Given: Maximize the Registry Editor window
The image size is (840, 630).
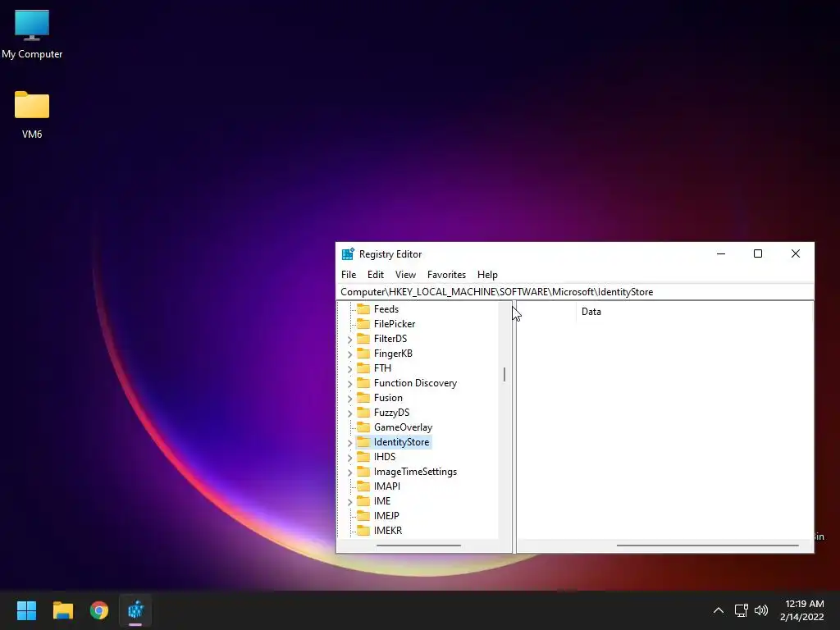Looking at the screenshot, I should click(758, 253).
